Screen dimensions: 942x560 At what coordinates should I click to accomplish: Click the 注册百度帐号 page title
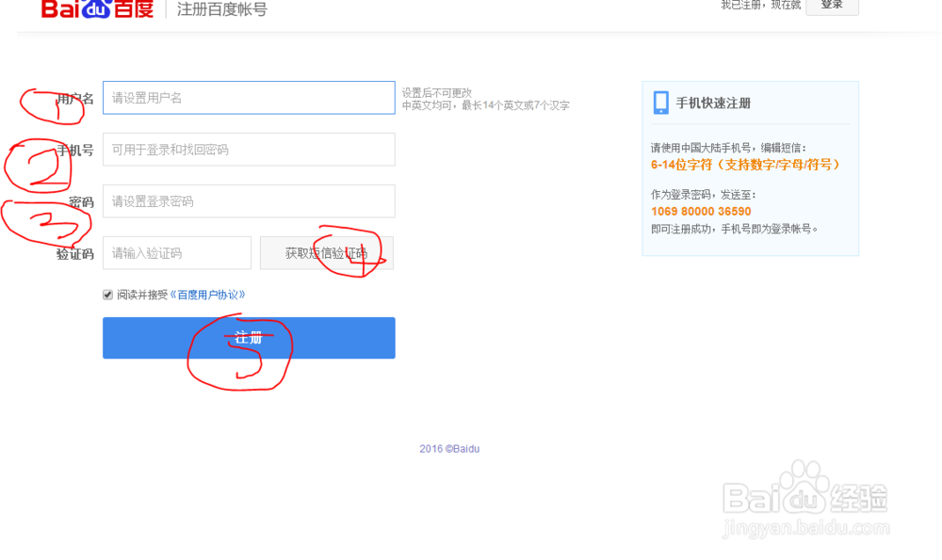221,9
